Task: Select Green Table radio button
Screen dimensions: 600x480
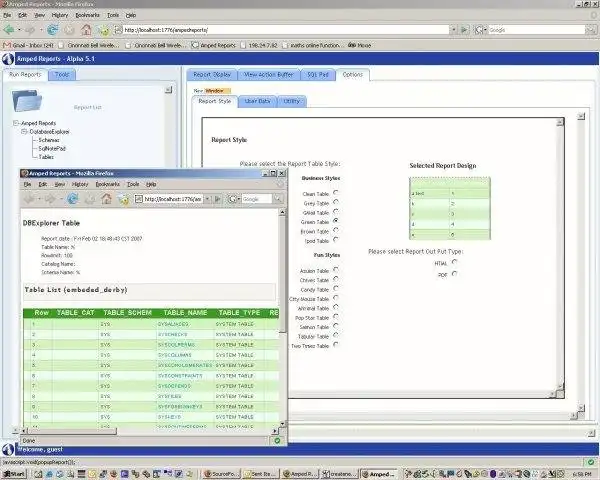Action: click(x=336, y=221)
